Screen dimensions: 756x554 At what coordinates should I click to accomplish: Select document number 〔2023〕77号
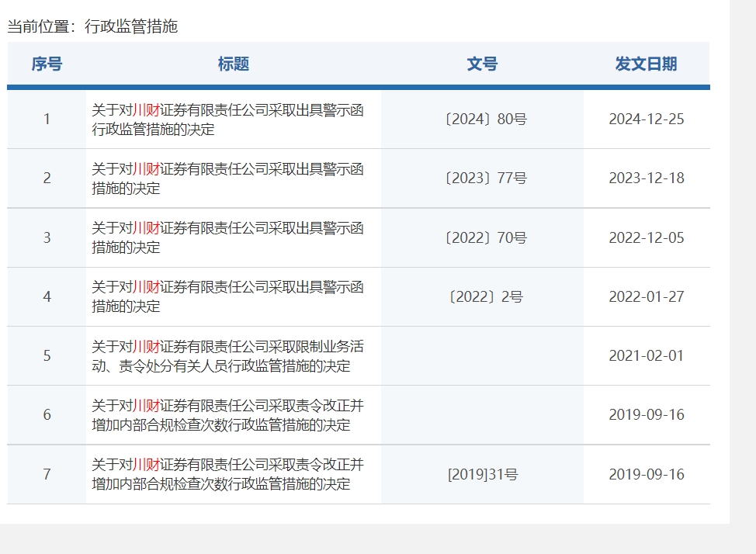(x=486, y=178)
